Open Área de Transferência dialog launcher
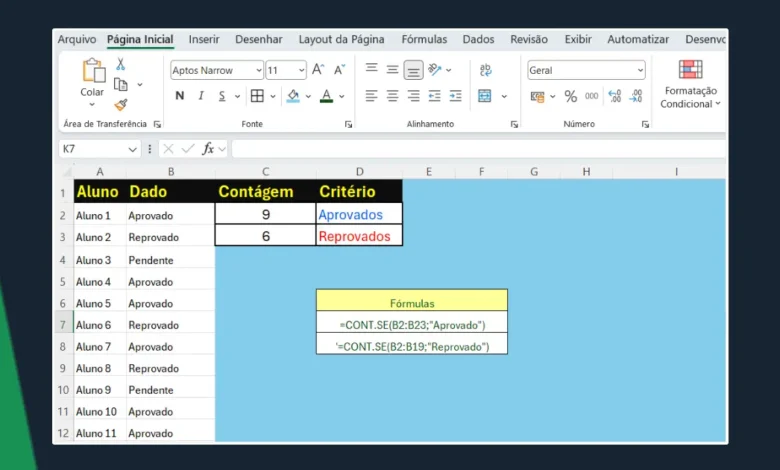 coord(157,124)
